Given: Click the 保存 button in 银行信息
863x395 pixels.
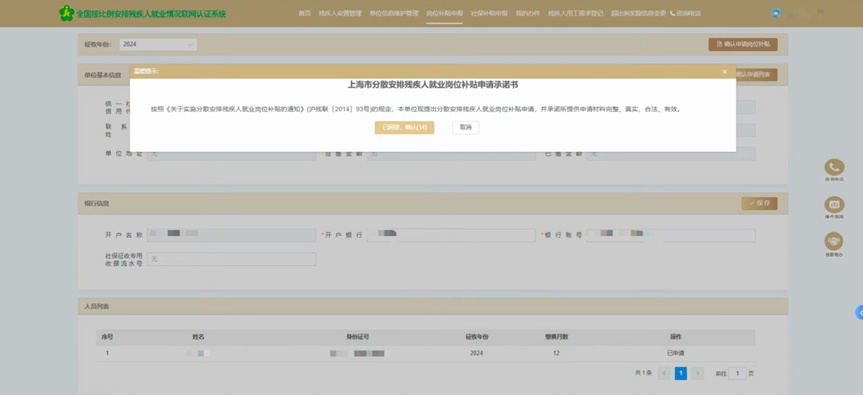Looking at the screenshot, I should [760, 203].
